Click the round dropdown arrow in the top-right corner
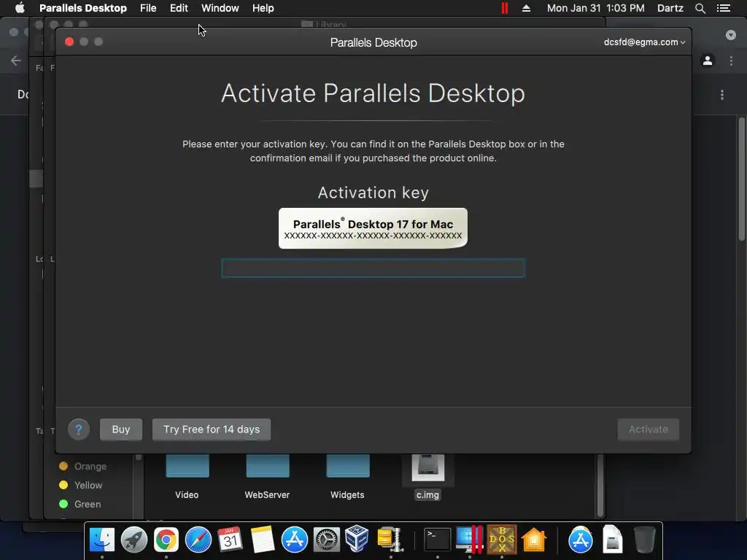This screenshot has width=747, height=560. (x=731, y=35)
